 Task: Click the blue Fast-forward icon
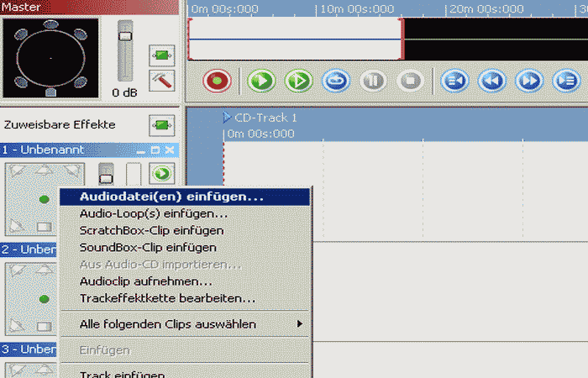(528, 81)
